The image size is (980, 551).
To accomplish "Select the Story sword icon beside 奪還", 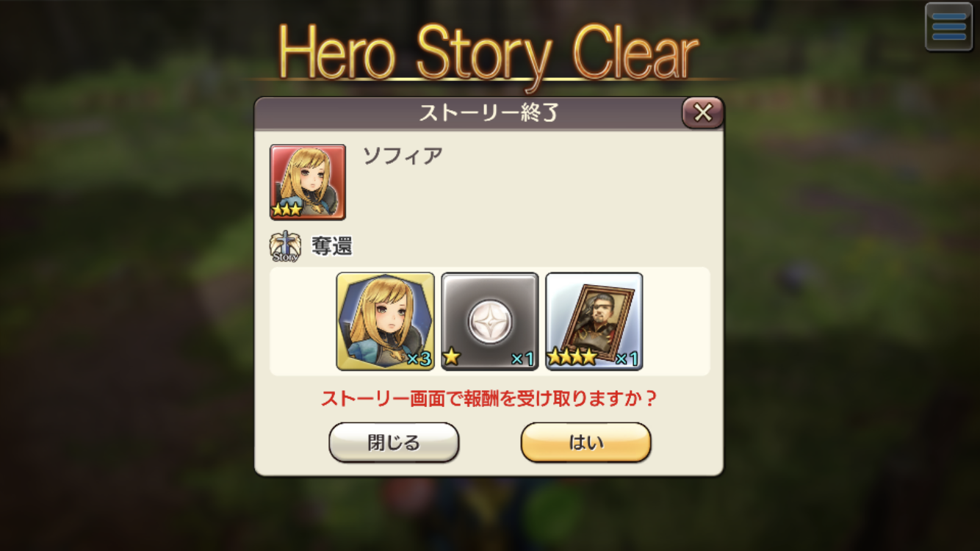I will point(285,247).
